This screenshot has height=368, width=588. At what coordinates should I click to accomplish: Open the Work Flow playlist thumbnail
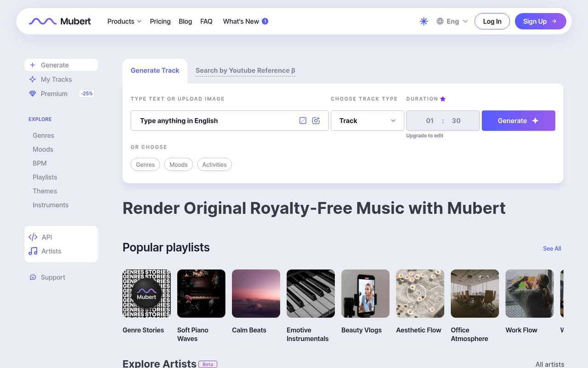tap(530, 293)
